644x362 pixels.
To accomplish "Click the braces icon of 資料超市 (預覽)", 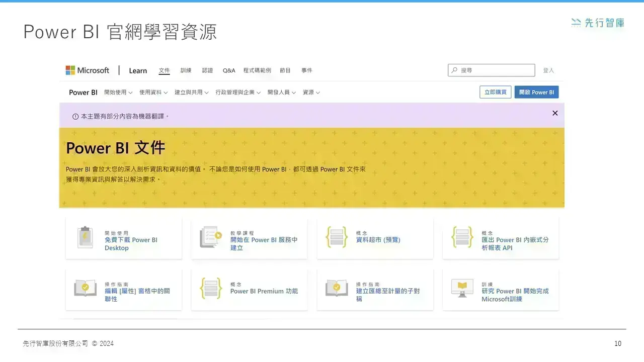I will (x=336, y=237).
